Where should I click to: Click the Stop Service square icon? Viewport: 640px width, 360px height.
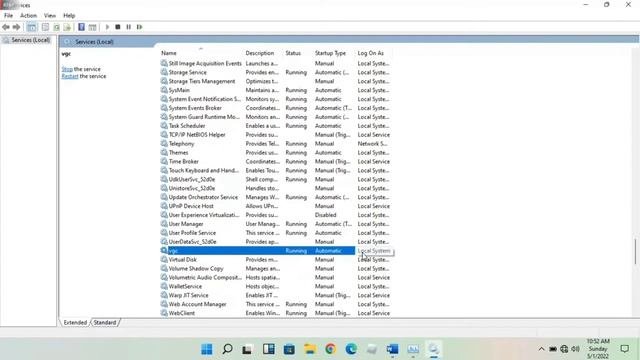tap(118, 27)
